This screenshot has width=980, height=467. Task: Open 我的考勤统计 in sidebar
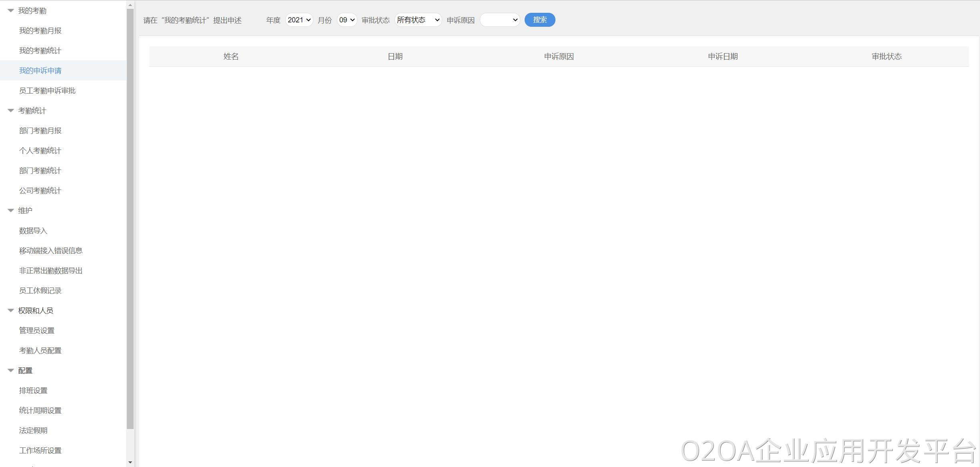[x=40, y=51]
